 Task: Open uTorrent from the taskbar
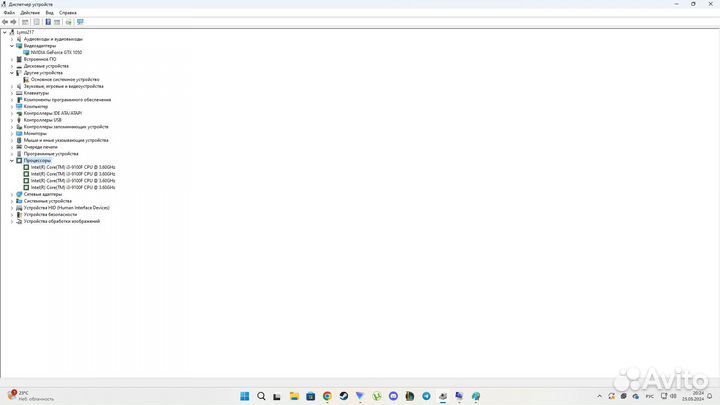[377, 396]
